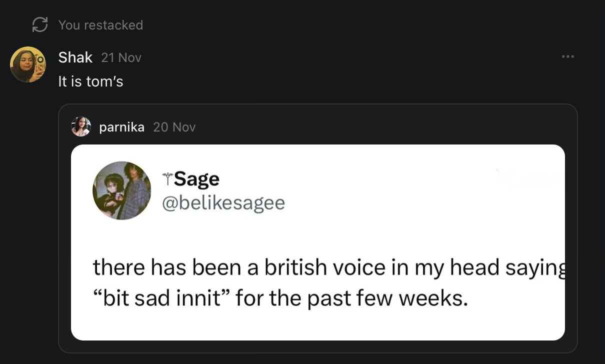Click the caduceus symbol beside Sage
This screenshot has height=364, width=605.
(167, 177)
